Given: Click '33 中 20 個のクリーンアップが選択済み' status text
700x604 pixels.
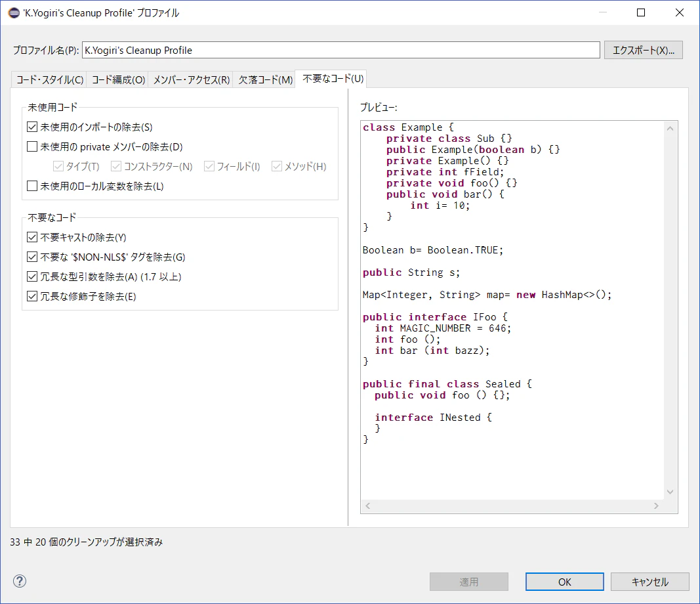Looking at the screenshot, I should [87, 542].
